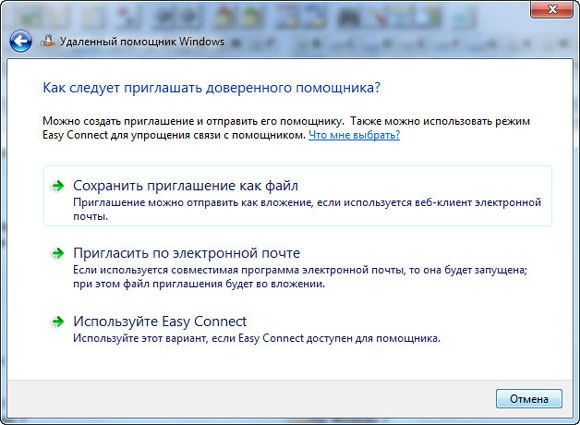Click green arrow beside Пригласить по электронной почте
580x425 pixels.
[x=58, y=253]
